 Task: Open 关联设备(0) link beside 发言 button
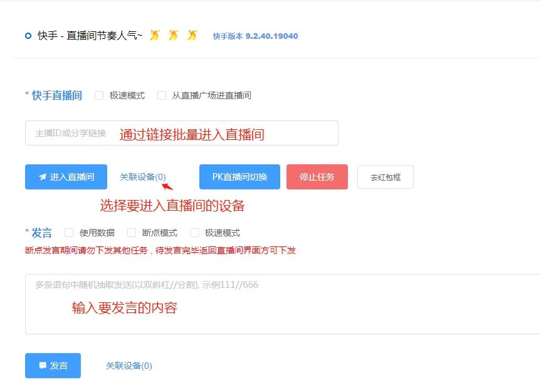point(129,366)
